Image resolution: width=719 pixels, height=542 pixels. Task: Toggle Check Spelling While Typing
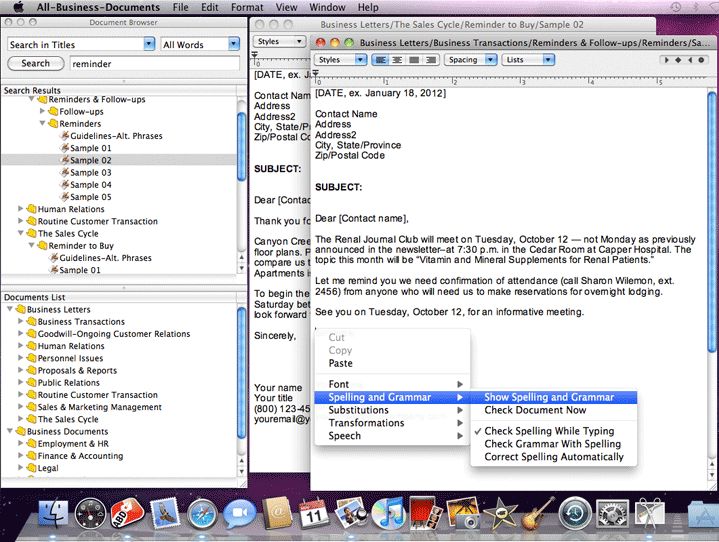549,431
